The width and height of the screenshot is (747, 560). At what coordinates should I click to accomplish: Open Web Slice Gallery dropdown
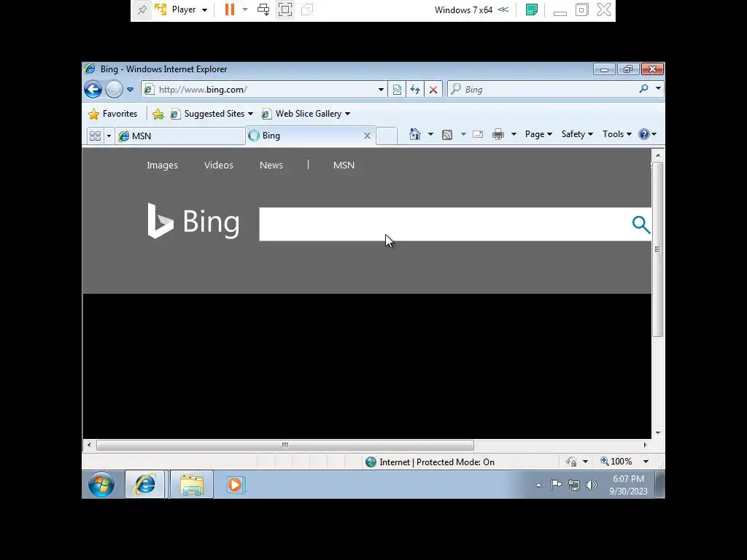(x=306, y=114)
